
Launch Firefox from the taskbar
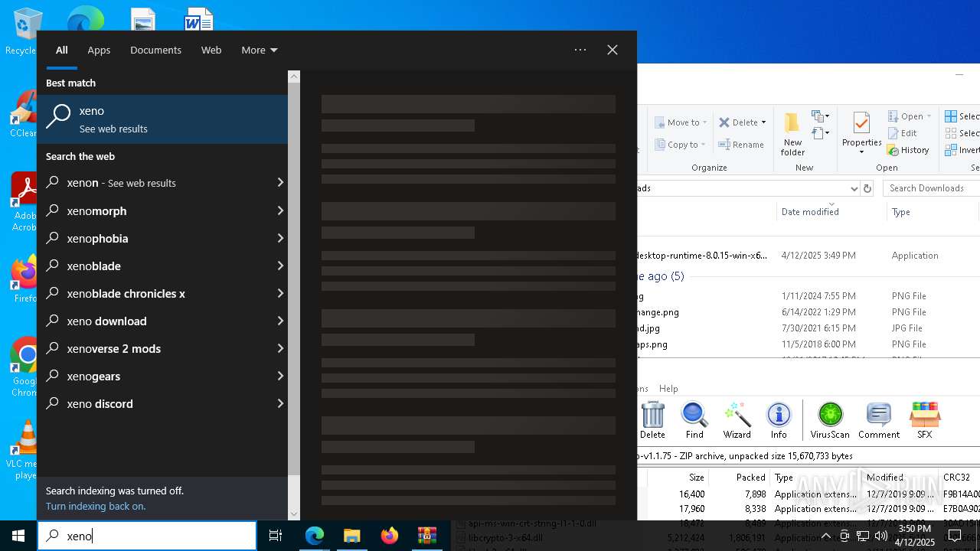[389, 536]
